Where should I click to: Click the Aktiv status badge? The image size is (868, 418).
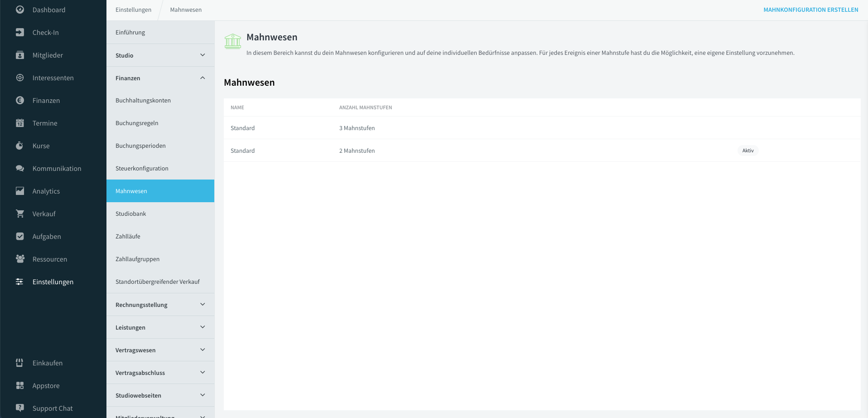748,151
